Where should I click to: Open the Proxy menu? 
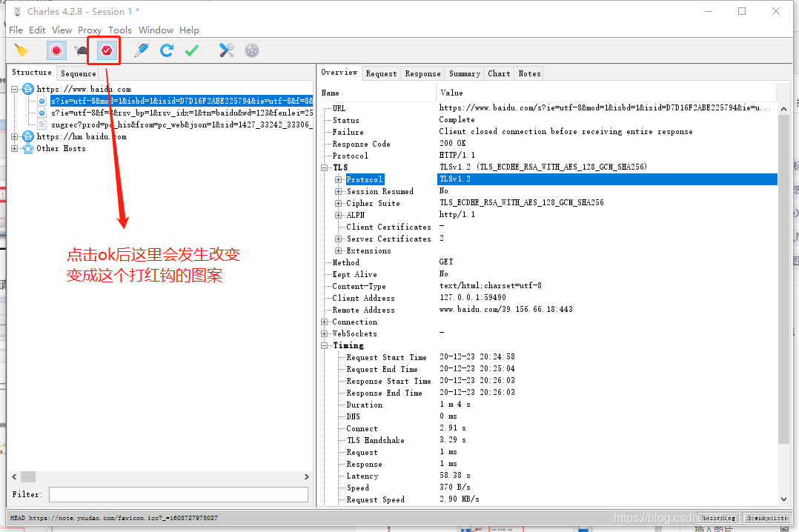coord(90,30)
